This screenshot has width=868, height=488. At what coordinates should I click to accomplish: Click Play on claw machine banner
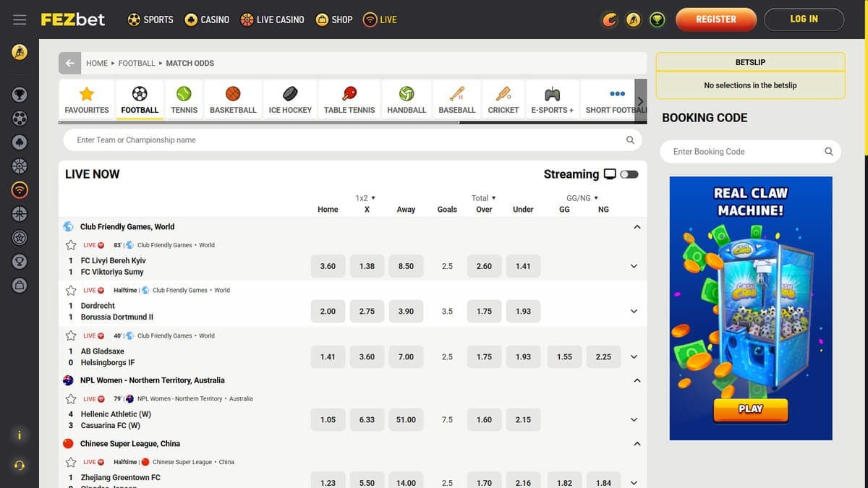[x=750, y=409]
